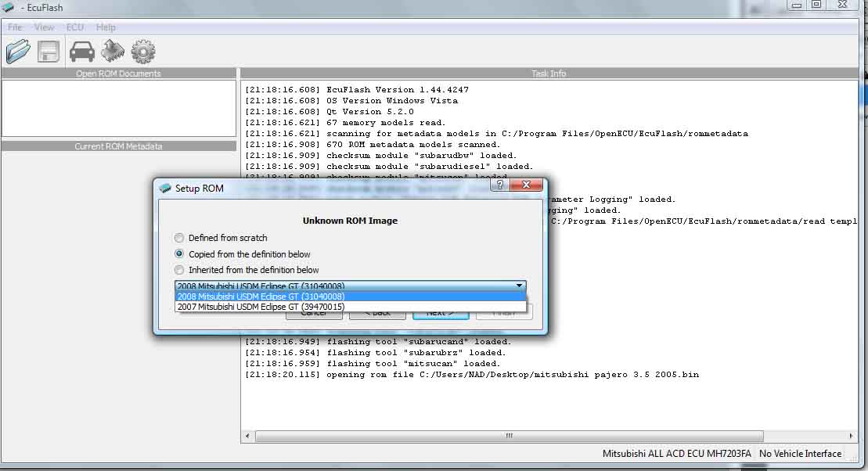The width and height of the screenshot is (868, 471).
Task: Open the View menu
Action: tap(45, 27)
